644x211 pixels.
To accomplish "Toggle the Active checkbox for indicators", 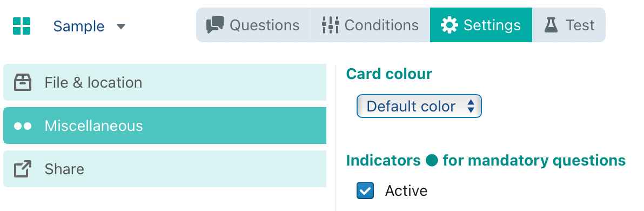I will pos(365,190).
